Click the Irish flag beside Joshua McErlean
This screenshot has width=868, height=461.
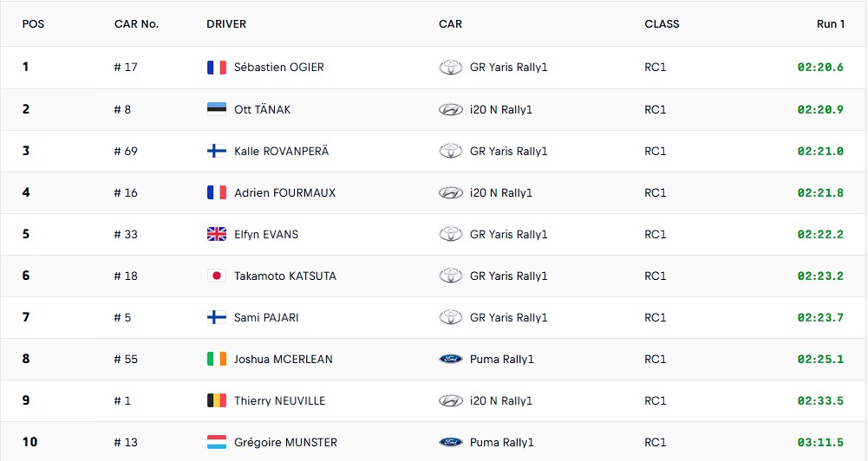[217, 359]
